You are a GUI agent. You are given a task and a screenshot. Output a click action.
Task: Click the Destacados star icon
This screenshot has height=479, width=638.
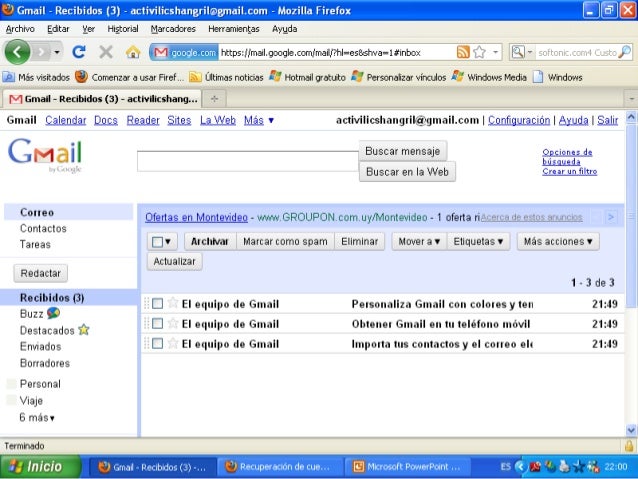(x=83, y=330)
